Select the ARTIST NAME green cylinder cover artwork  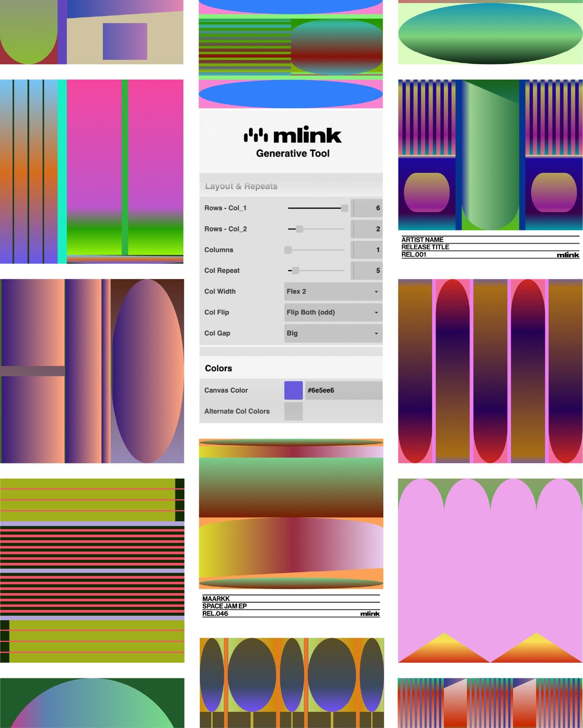click(490, 155)
